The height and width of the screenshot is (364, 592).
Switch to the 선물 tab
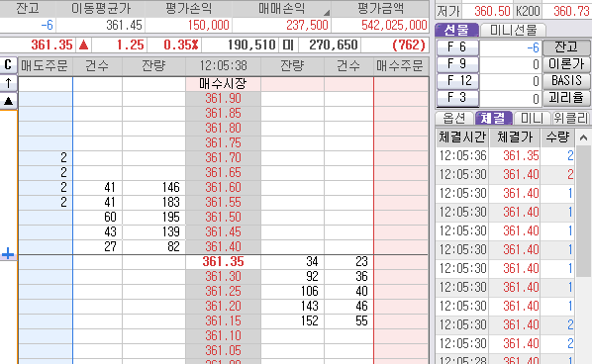[456, 30]
